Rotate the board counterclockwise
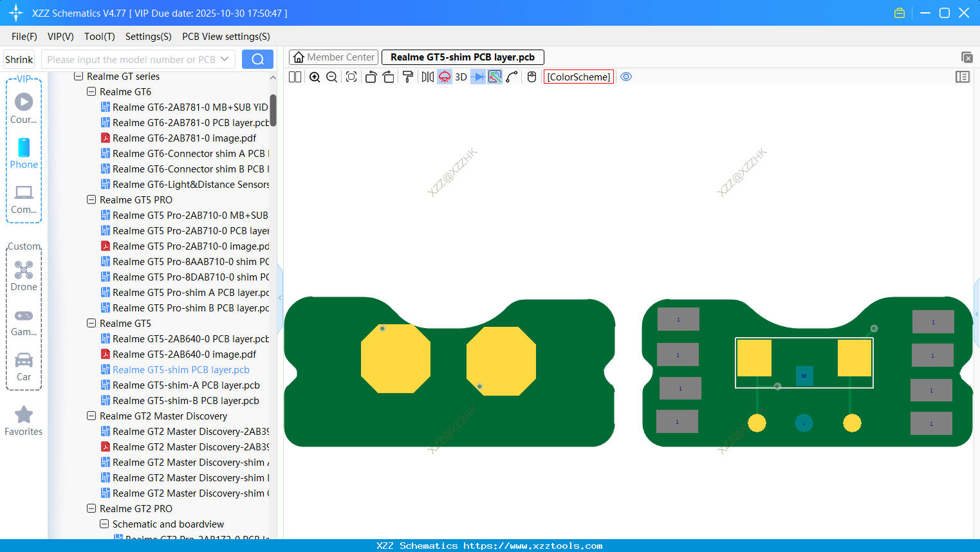Image resolution: width=980 pixels, height=552 pixels. tap(371, 77)
